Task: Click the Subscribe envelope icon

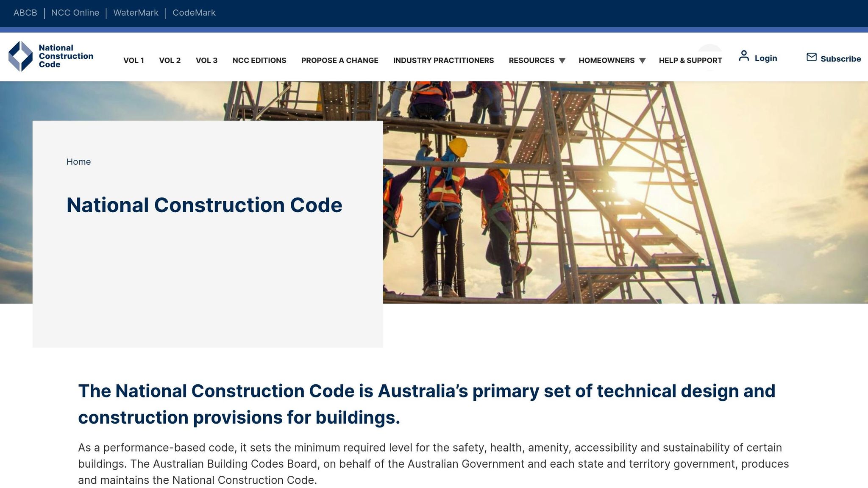Action: click(811, 56)
